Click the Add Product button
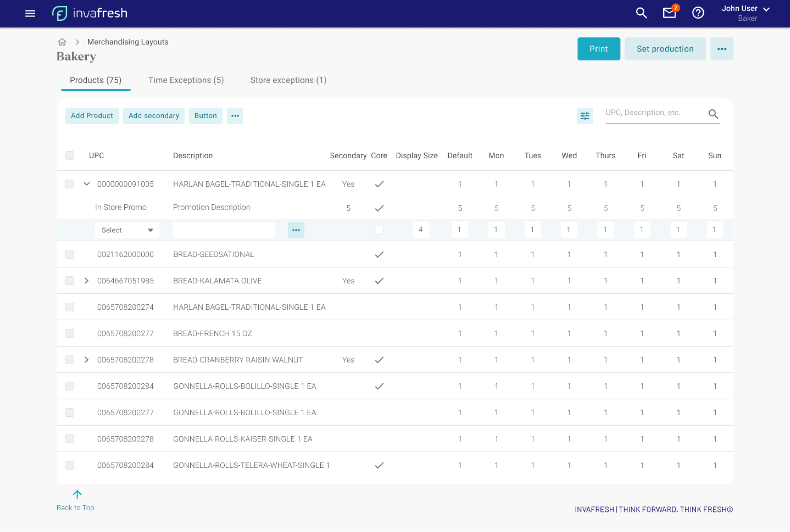This screenshot has height=532, width=790. [92, 116]
